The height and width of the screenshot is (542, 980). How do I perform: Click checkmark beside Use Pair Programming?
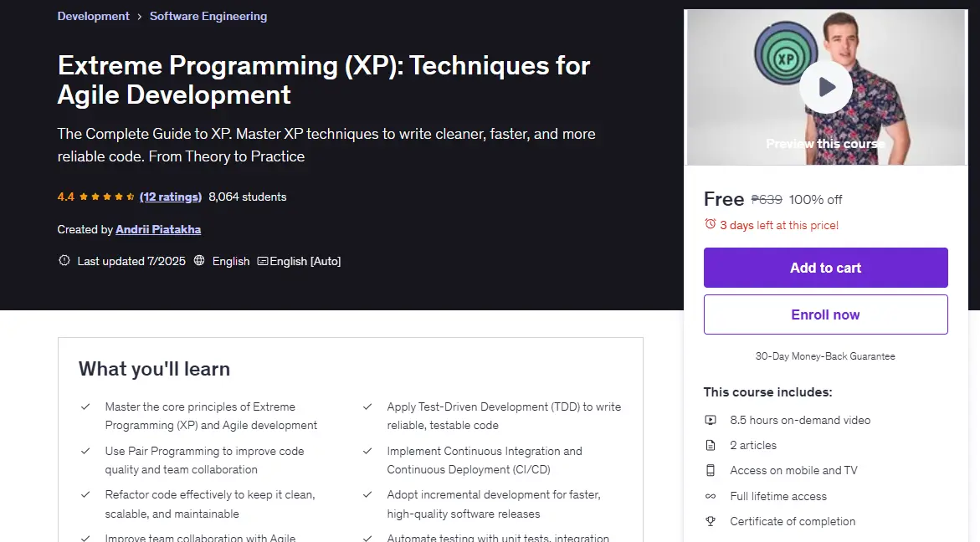coord(85,451)
